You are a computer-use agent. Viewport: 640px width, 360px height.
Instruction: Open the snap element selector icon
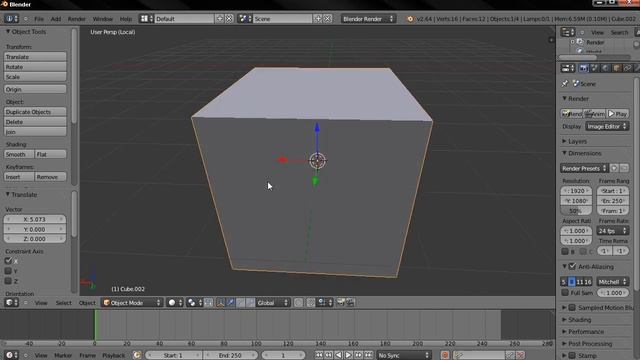click(325, 302)
